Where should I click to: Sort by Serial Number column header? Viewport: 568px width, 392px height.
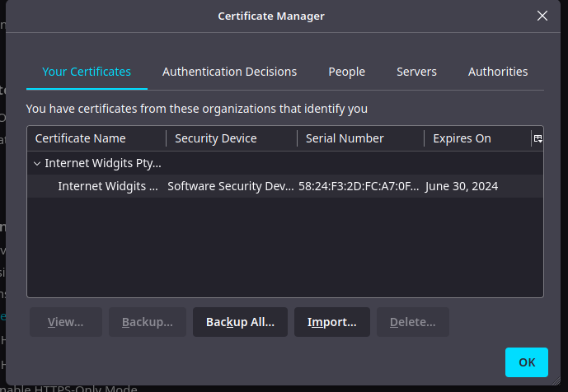360,138
